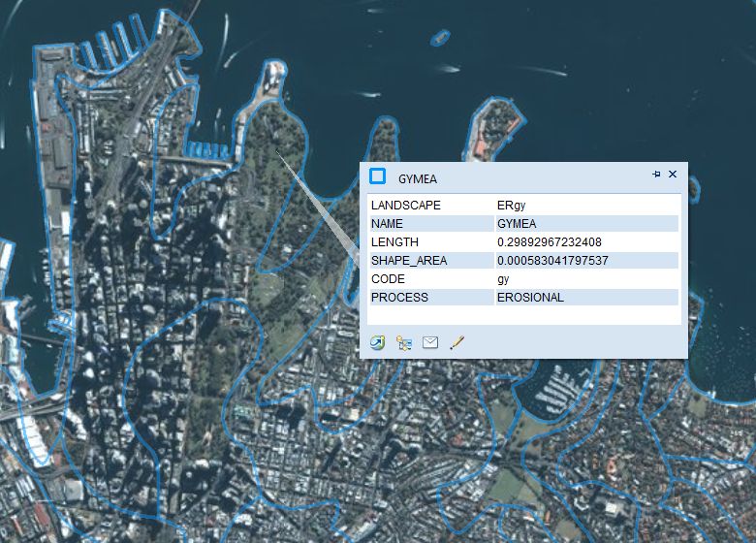This screenshot has height=543, width=756.
Task: Close the GYMEA popup window
Action: pyautogui.click(x=673, y=175)
